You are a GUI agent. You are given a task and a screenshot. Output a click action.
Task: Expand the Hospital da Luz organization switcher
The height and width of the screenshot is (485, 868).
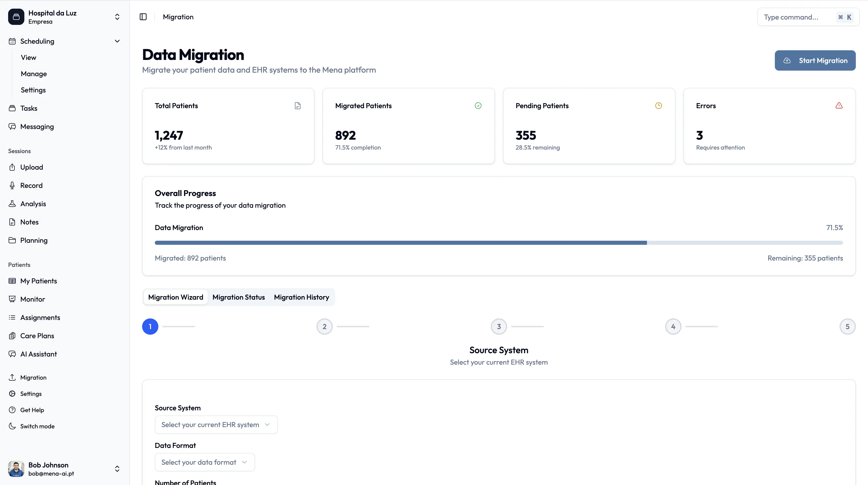pyautogui.click(x=117, y=17)
